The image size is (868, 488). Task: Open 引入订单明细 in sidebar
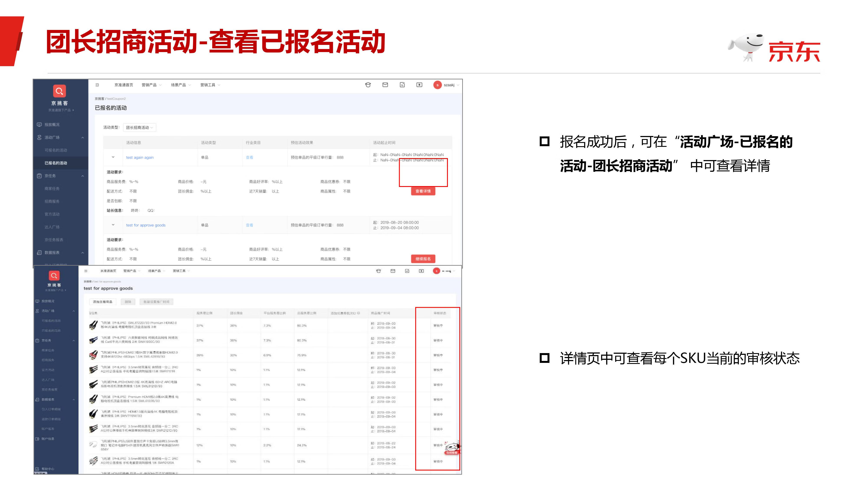[x=51, y=409]
